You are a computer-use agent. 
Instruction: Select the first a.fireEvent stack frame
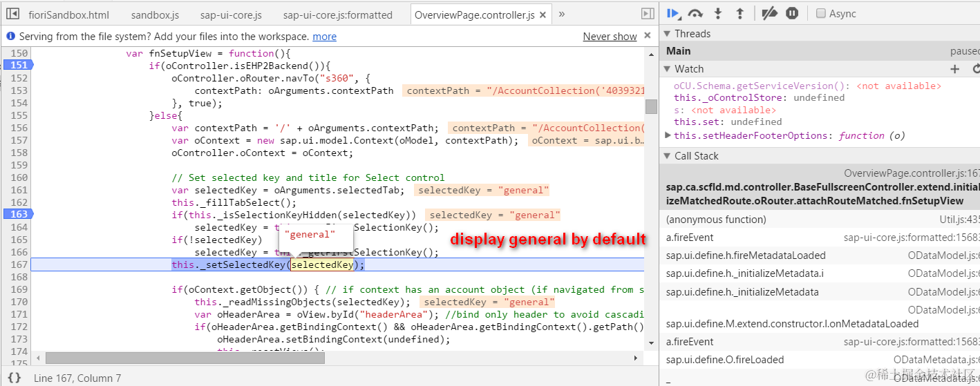pos(820,238)
